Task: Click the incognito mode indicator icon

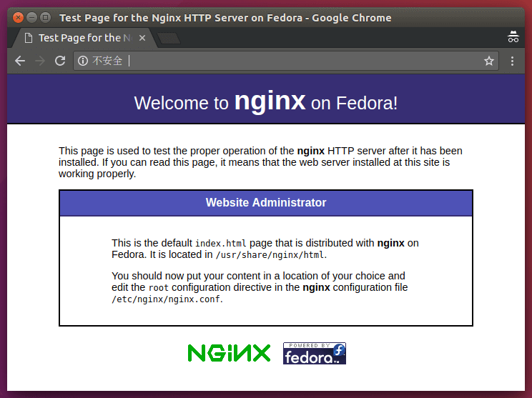Action: click(513, 37)
